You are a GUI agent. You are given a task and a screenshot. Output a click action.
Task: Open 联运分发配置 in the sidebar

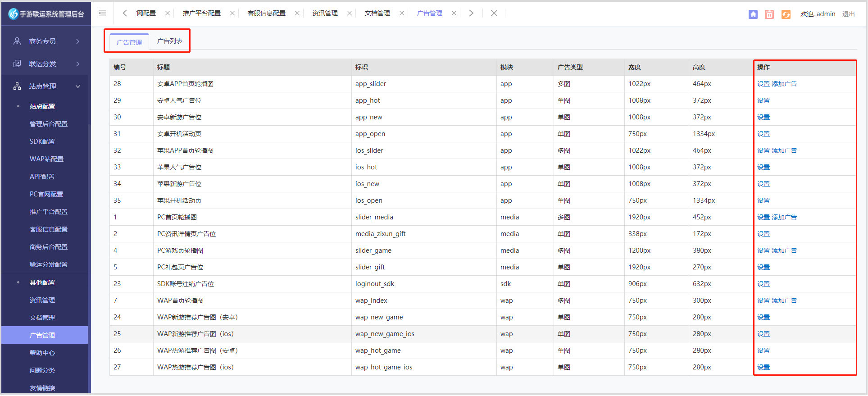pos(49,264)
